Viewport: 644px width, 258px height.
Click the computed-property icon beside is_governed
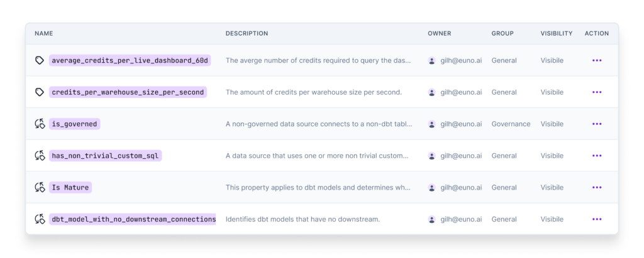(40, 124)
